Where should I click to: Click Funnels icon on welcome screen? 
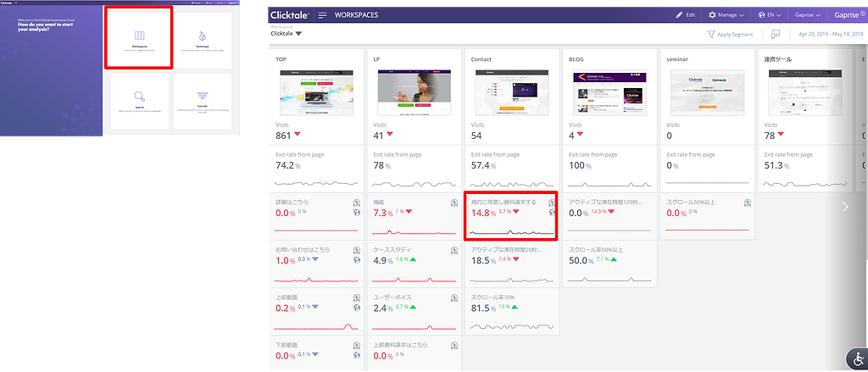pyautogui.click(x=202, y=96)
